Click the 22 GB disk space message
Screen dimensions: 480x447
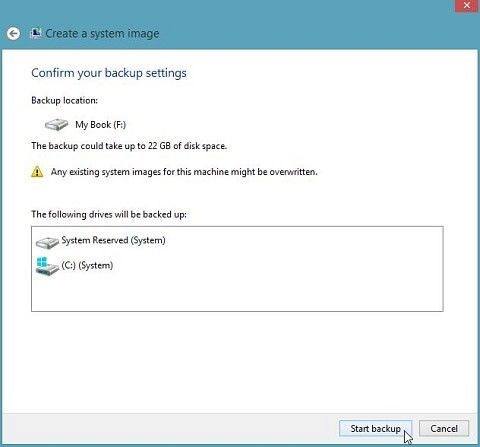coord(129,146)
